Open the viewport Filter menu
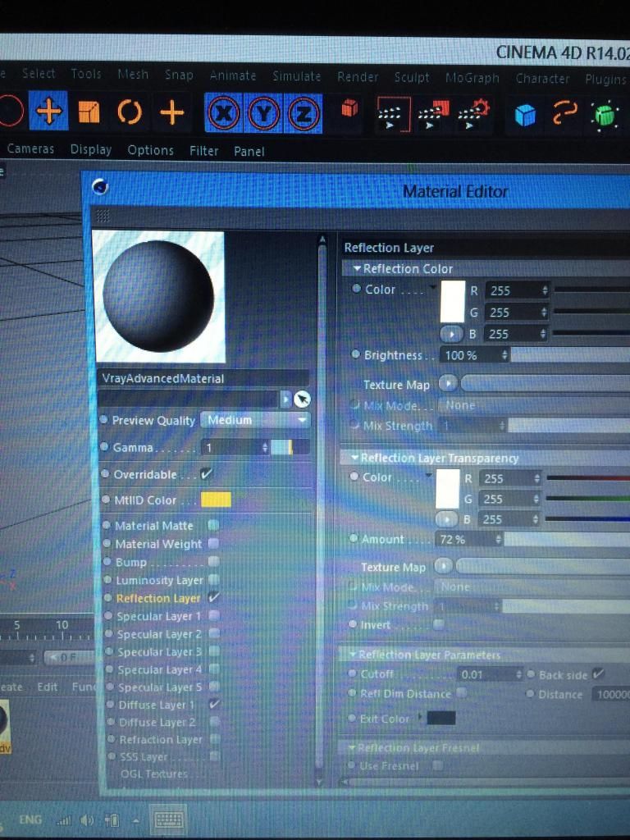This screenshot has width=630, height=840. pos(203,151)
